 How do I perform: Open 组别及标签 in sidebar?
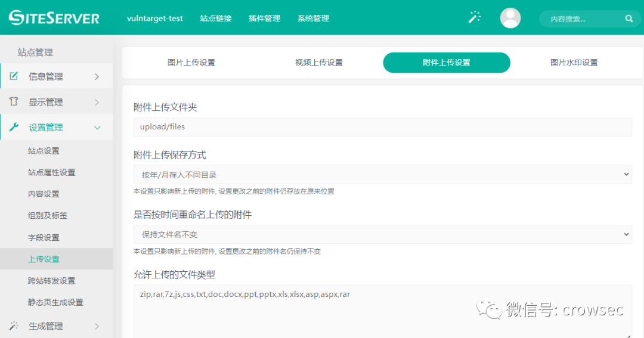[47, 216]
